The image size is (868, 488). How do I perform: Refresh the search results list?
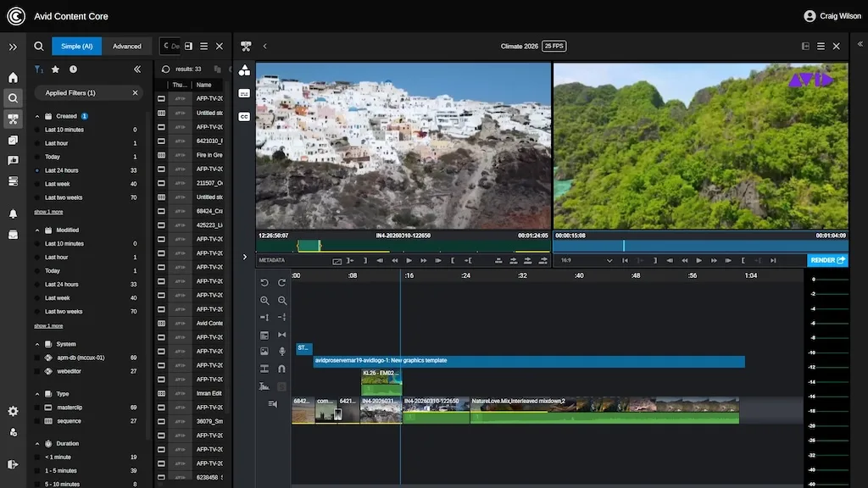[x=165, y=69]
